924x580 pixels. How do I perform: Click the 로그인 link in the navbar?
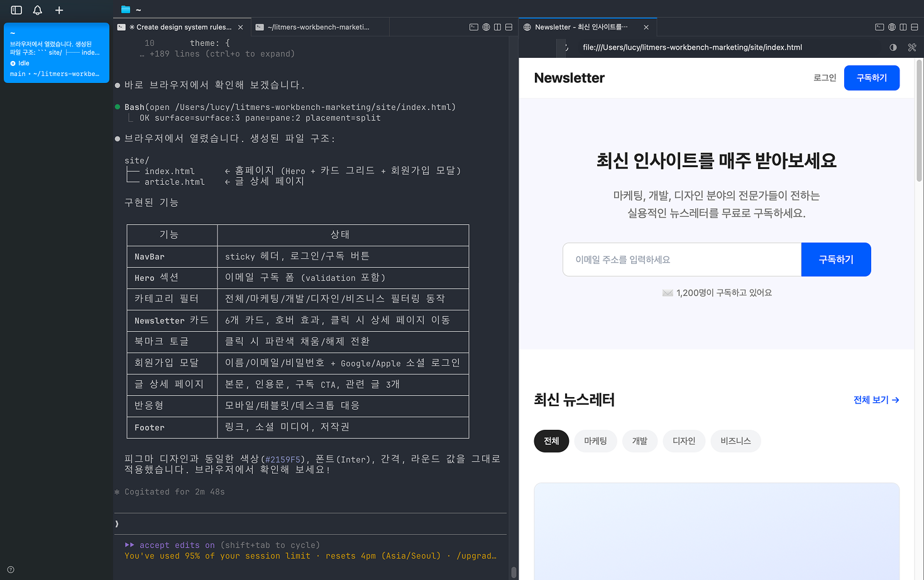[x=825, y=78]
